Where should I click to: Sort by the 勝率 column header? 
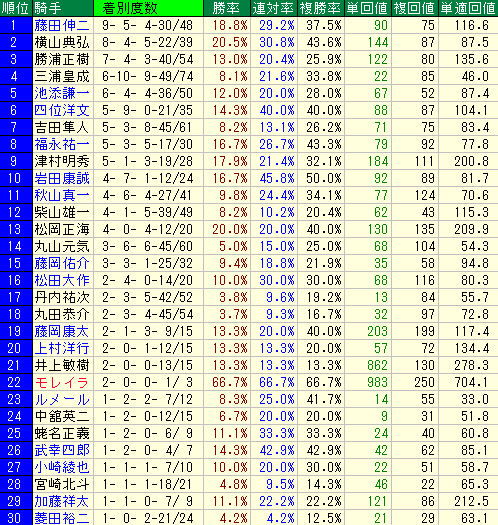click(227, 8)
